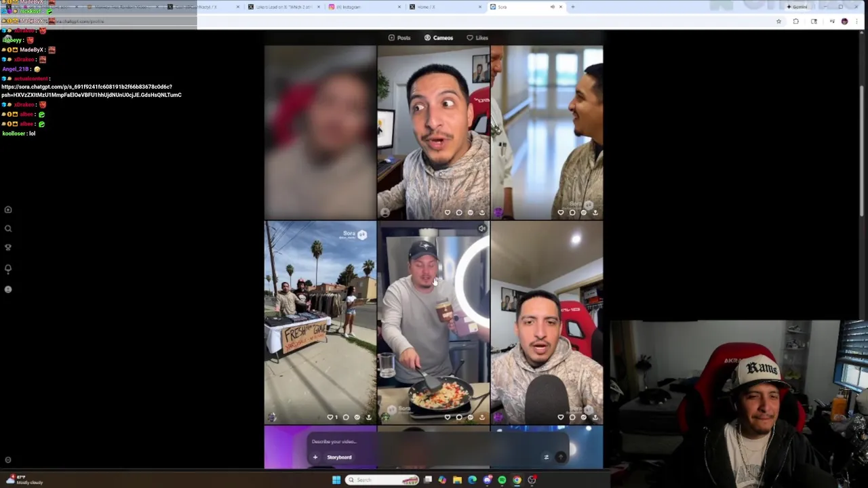Open the blurred video thumbnail at the top left
Viewport: 868px width, 488px height.
(320, 132)
